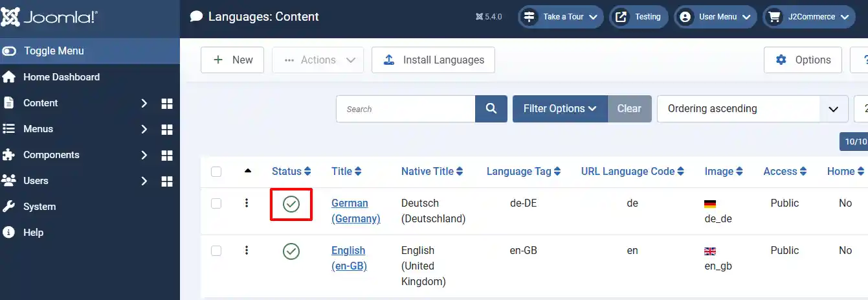Expand Filter Options

coord(560,109)
